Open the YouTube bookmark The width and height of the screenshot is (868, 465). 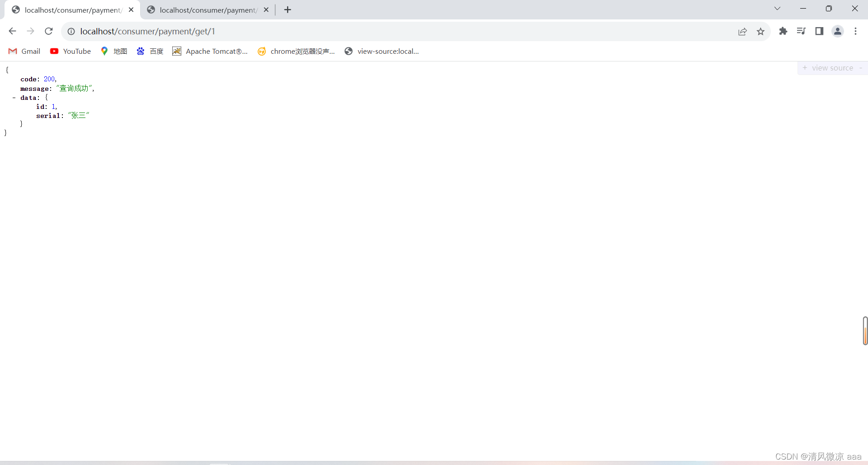coord(71,52)
